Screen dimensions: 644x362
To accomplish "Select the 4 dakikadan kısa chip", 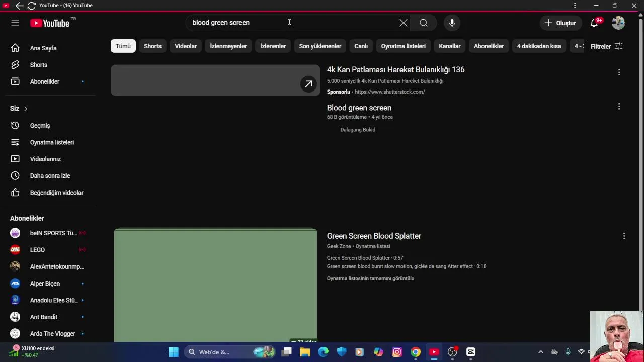I will click(539, 46).
